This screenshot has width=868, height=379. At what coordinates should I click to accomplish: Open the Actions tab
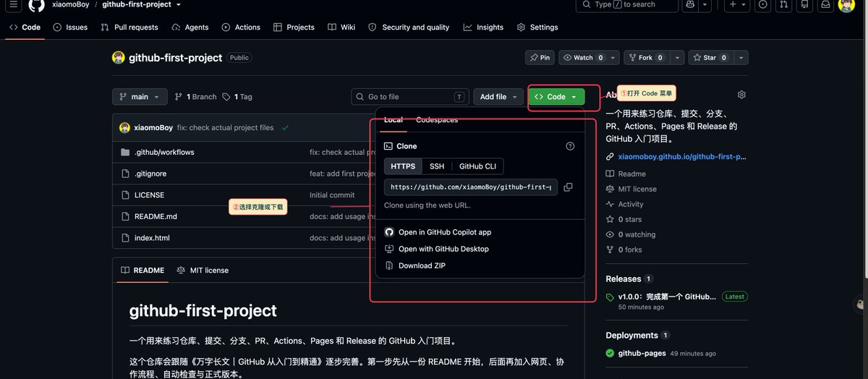coord(241,27)
